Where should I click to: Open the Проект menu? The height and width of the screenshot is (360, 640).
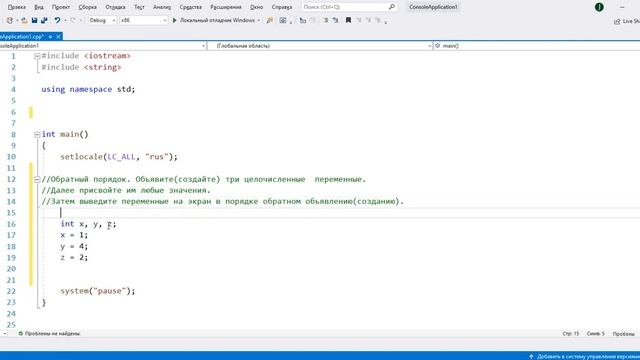[61, 7]
